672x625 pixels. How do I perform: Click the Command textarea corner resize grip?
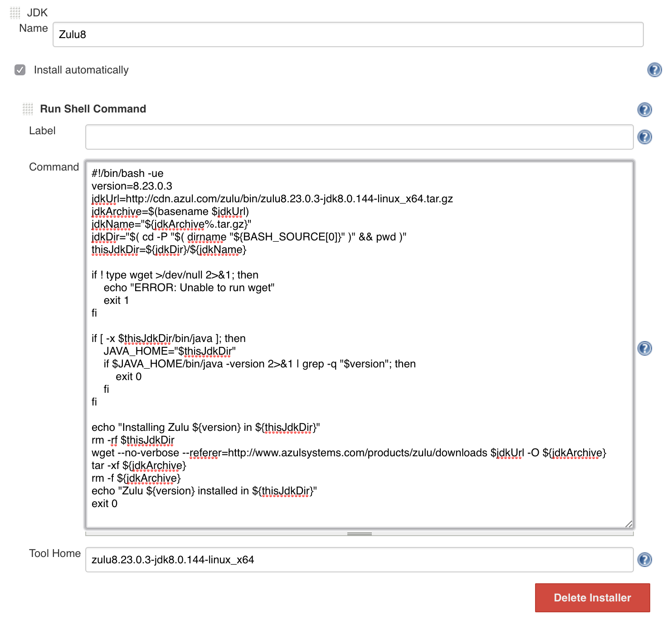tap(628, 524)
